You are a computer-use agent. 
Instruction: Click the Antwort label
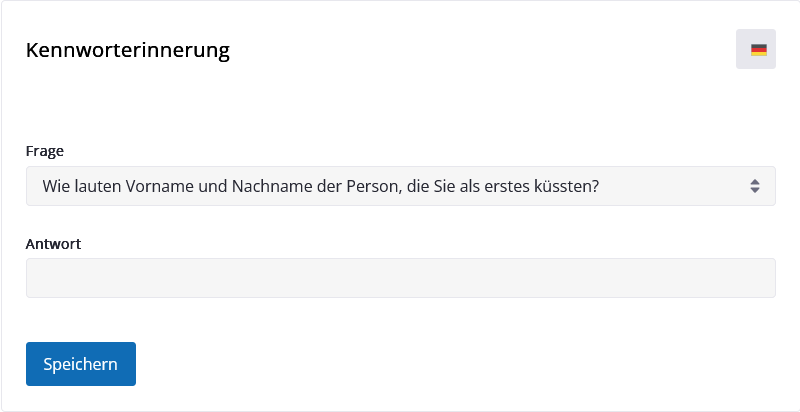[53, 244]
